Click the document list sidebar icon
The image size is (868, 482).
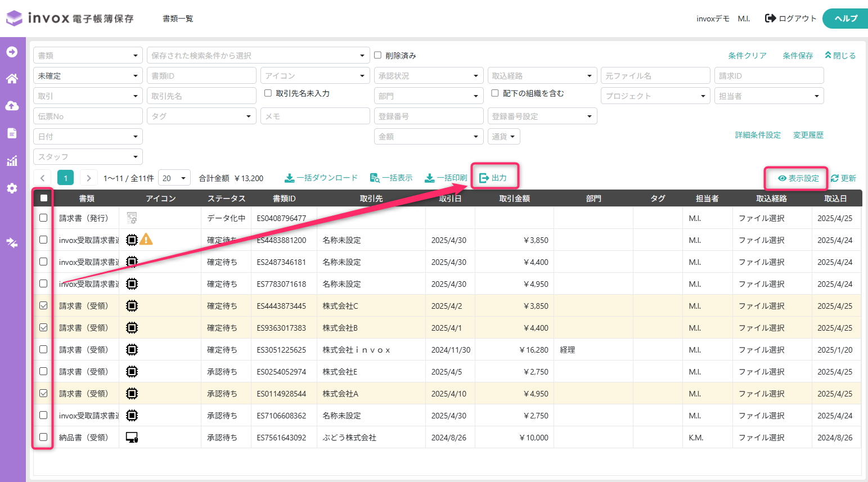click(x=12, y=133)
